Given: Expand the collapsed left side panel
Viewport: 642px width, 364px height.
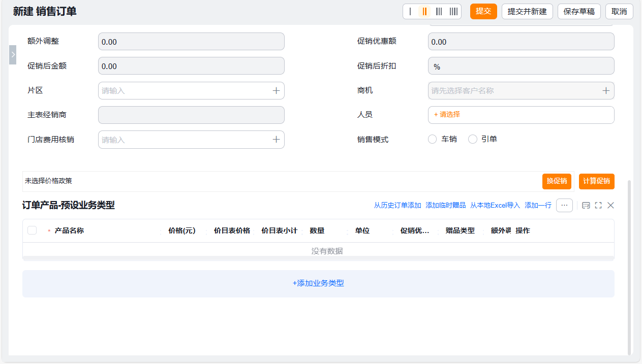Looking at the screenshot, I should click(x=12, y=54).
